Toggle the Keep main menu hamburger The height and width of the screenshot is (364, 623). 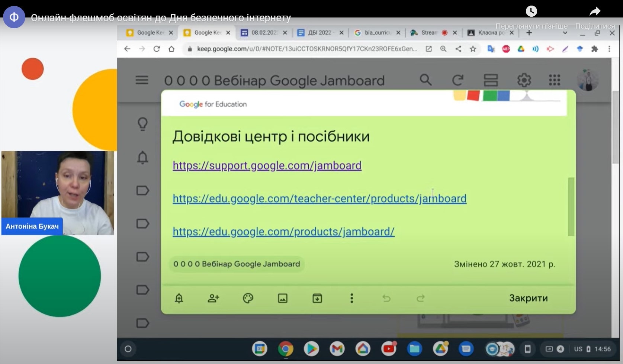pyautogui.click(x=142, y=80)
